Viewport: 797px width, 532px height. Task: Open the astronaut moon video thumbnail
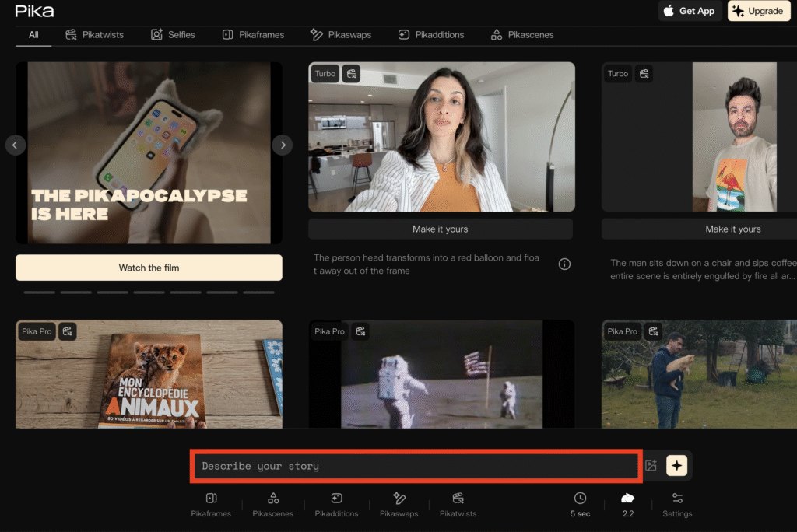click(441, 377)
